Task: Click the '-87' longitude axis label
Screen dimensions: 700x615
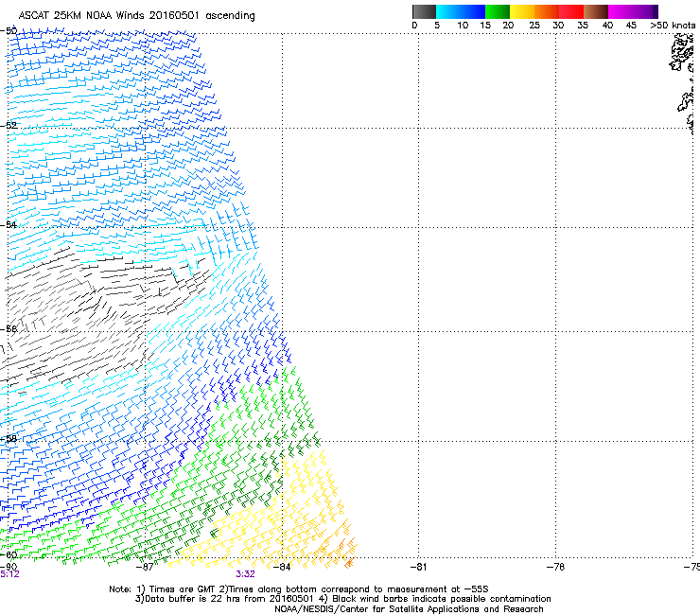Action: (x=145, y=567)
